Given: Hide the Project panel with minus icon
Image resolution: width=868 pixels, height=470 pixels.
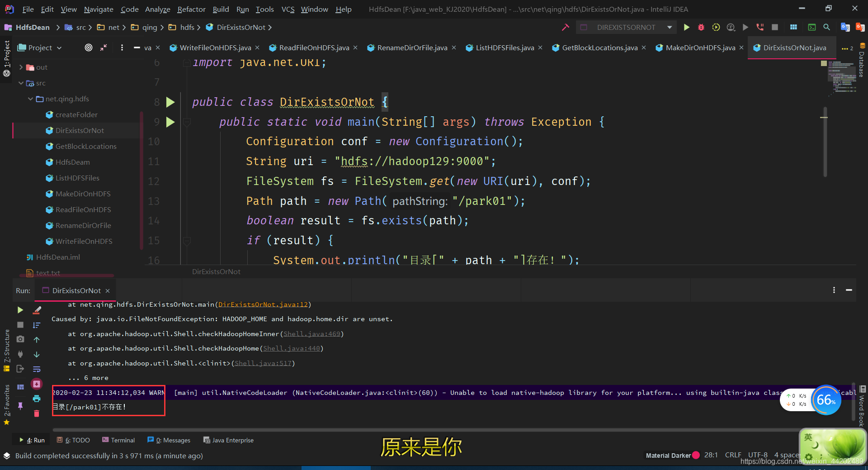Looking at the screenshot, I should [x=137, y=47].
